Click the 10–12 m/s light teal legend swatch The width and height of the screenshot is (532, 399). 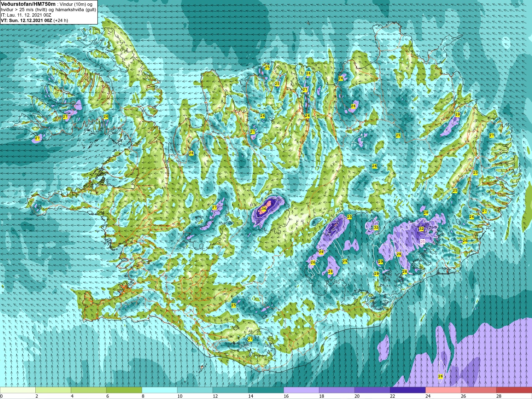[x=195, y=390]
